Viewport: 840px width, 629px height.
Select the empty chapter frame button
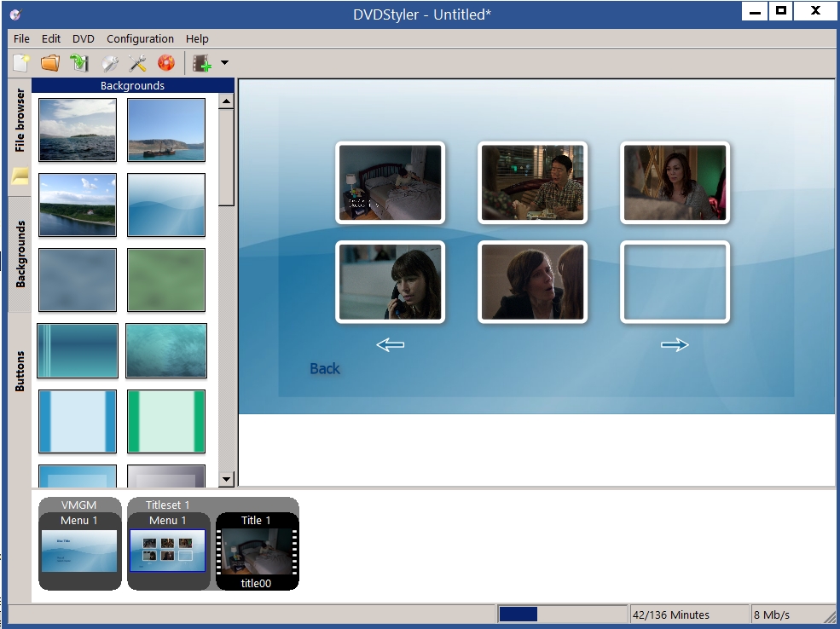click(675, 281)
